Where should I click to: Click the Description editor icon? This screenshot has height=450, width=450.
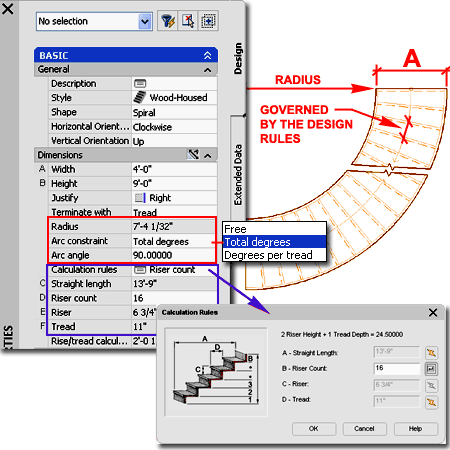click(x=140, y=83)
